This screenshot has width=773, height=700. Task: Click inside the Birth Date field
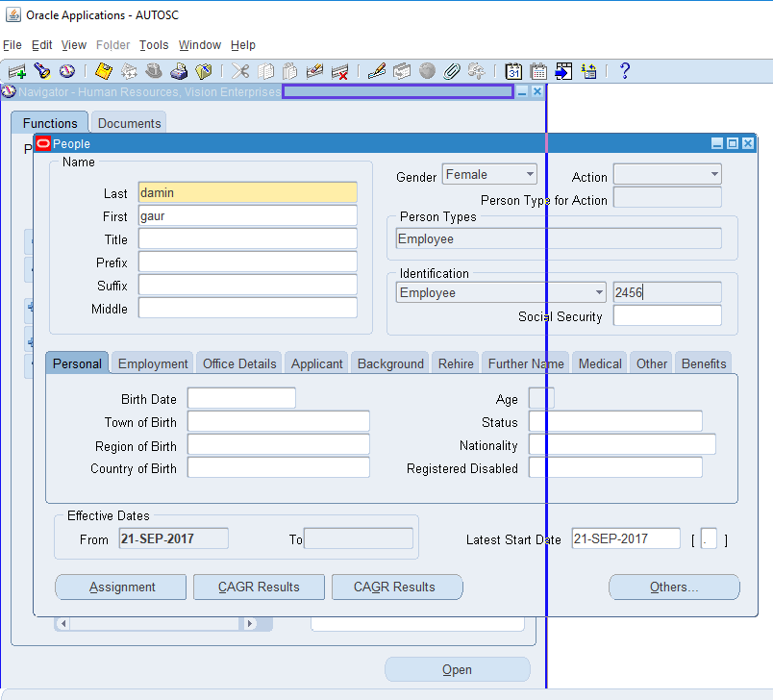(x=241, y=397)
